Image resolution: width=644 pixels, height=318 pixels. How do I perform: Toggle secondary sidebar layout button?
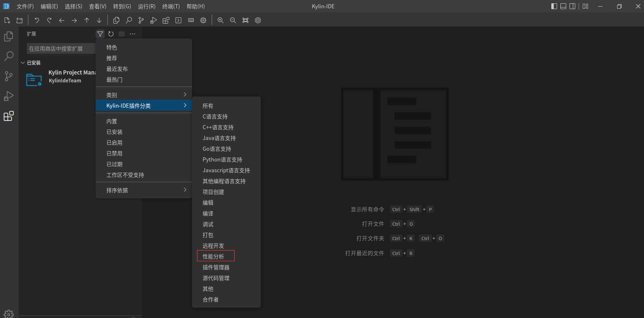(x=572, y=6)
